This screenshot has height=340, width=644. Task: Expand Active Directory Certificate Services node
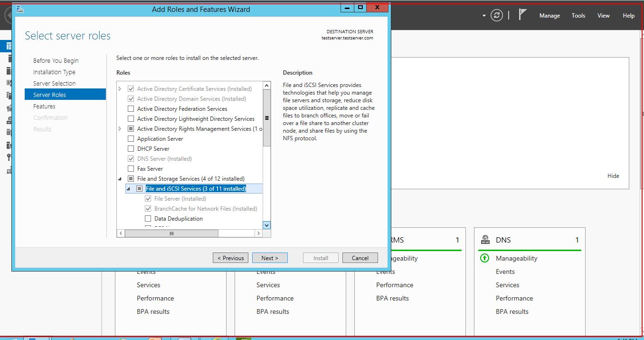coord(120,89)
